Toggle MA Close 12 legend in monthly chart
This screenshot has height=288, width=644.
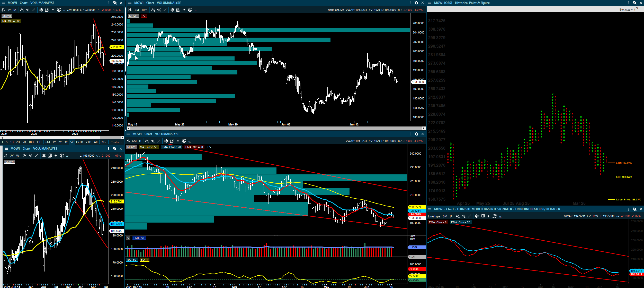pyautogui.click(x=11, y=21)
